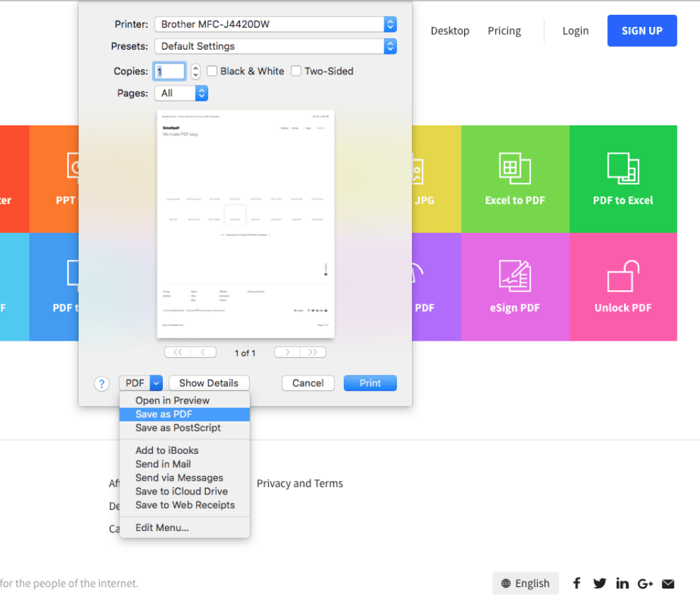
Task: Click the partially hidden JPG tile icon
Action: (418, 170)
